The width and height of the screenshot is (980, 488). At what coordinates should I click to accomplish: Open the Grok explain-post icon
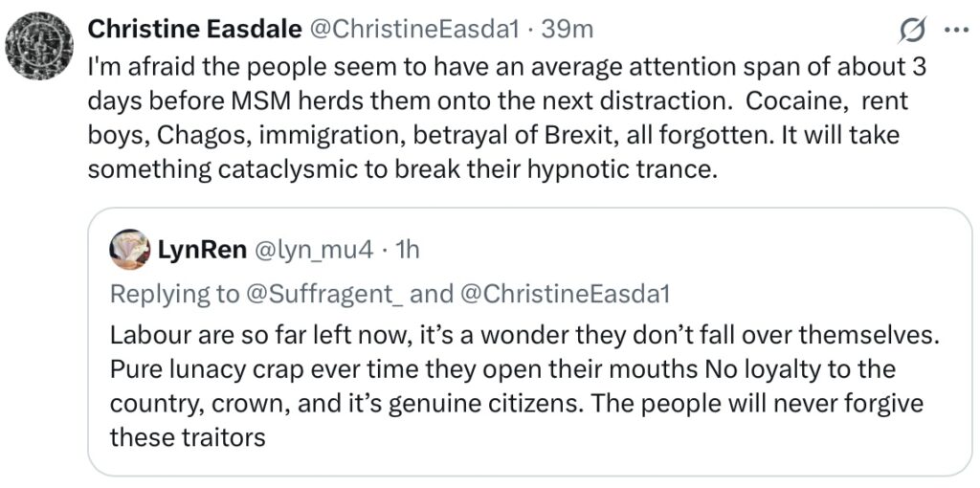(912, 32)
